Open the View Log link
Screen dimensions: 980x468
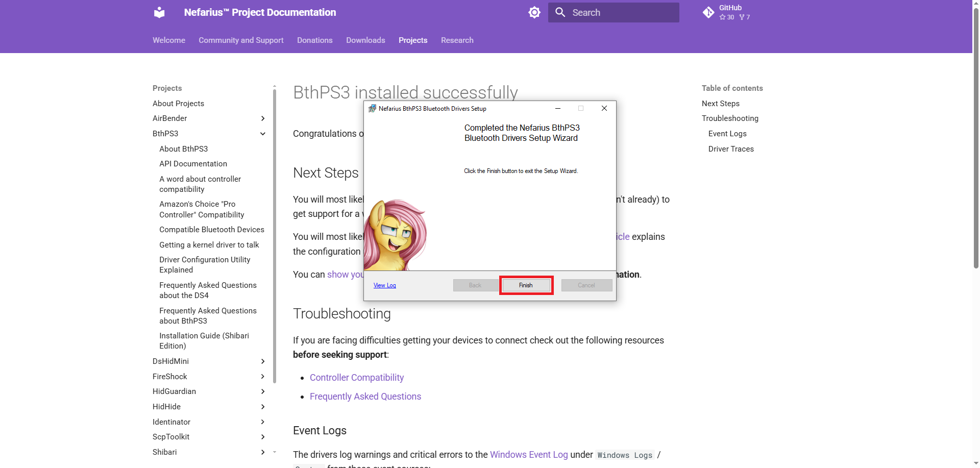(x=384, y=285)
